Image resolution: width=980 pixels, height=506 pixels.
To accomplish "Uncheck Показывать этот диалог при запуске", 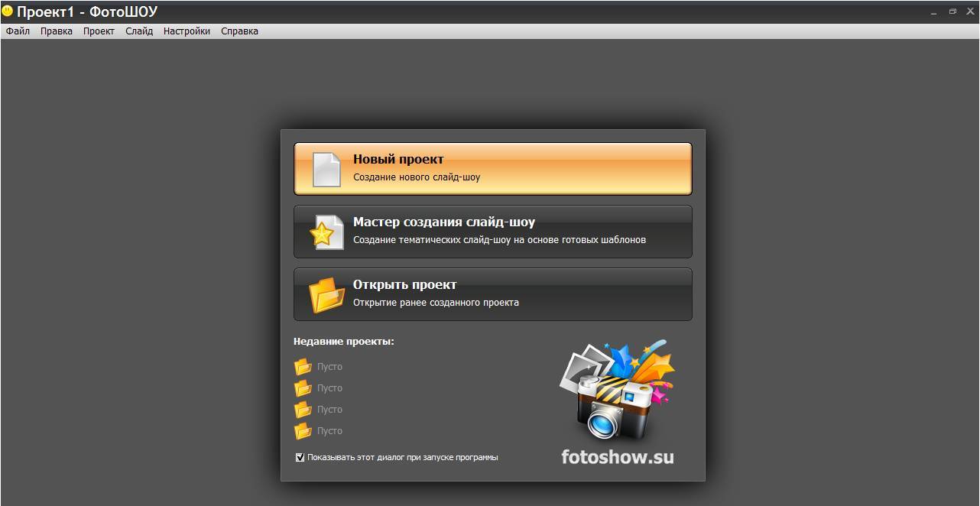I will 300,457.
